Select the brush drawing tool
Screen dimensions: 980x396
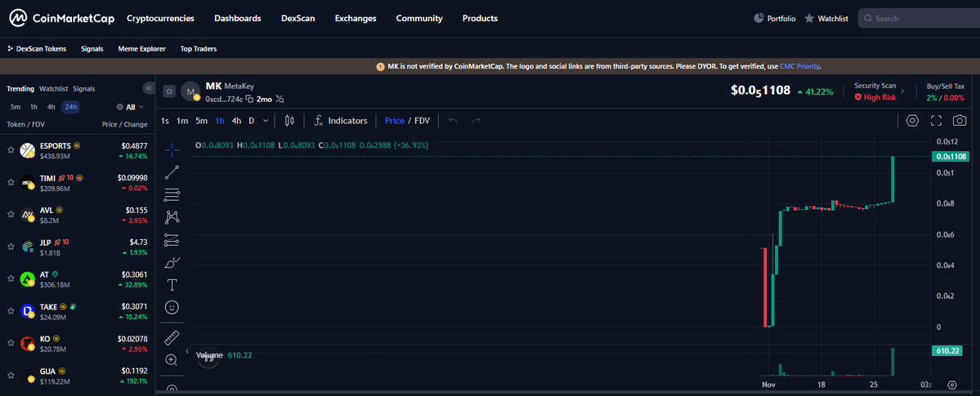point(172,263)
